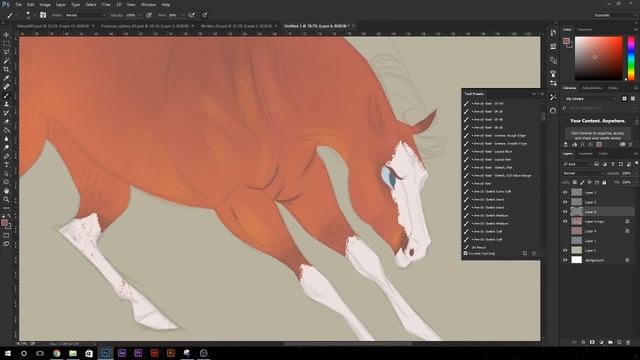Toggle the brush panel from options bar
640x360 pixels.
[x=43, y=15]
